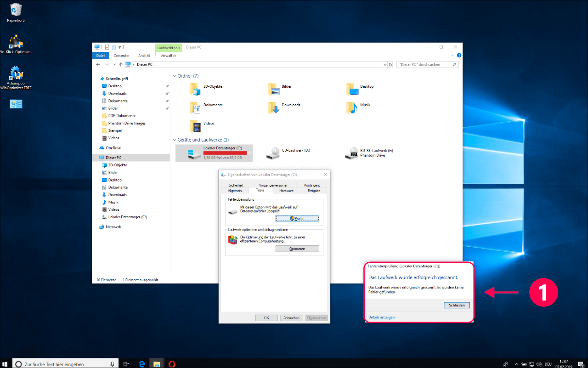Screen dimensions: 588x368
Task: Open the Papierkorb desktop icon
Action: click(16, 12)
